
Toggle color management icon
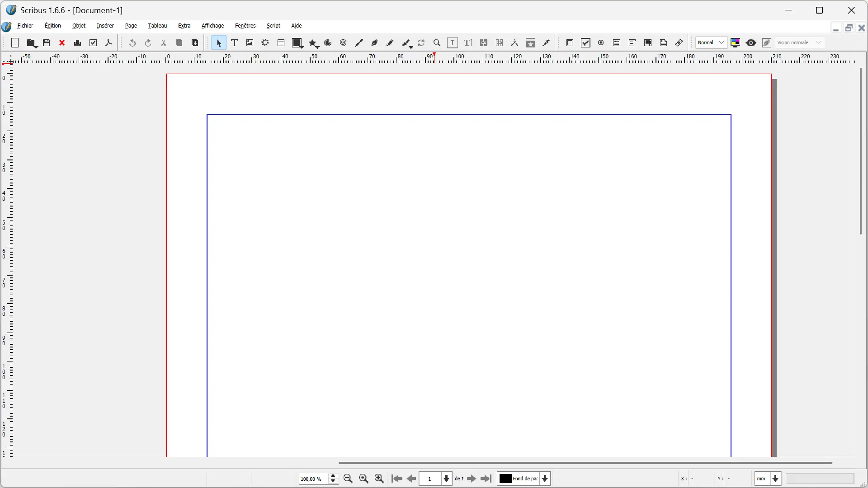(x=736, y=43)
